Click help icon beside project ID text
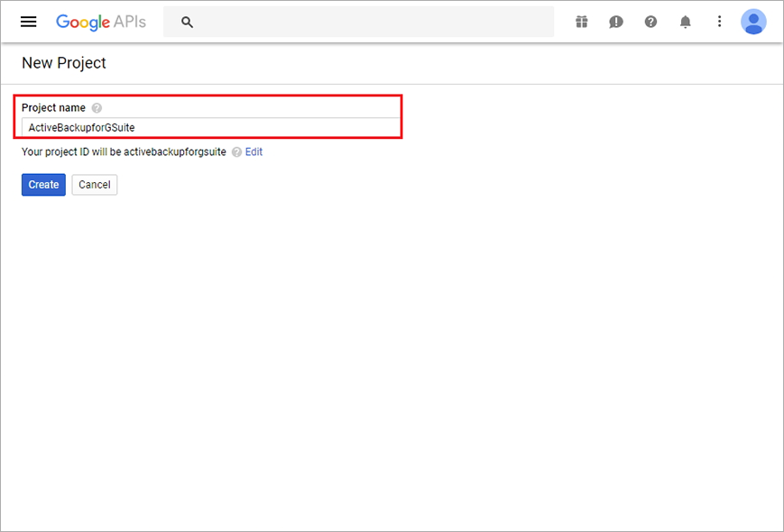Image resolution: width=784 pixels, height=532 pixels. tap(236, 151)
